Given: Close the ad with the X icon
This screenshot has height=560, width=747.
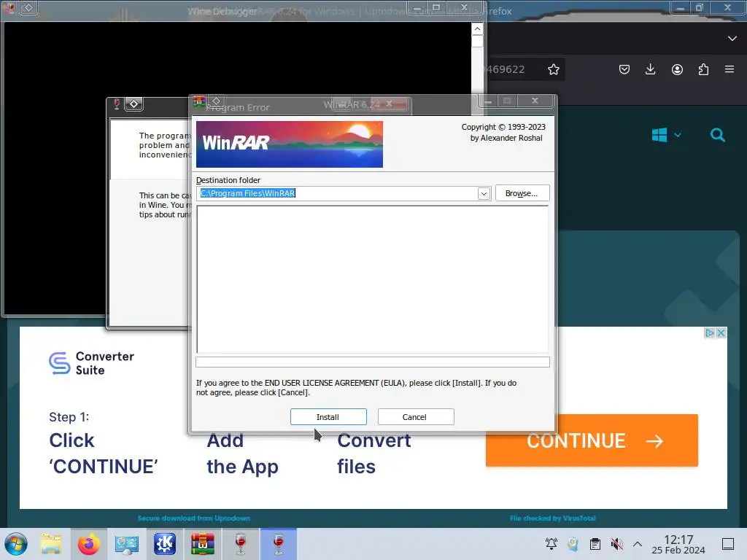Looking at the screenshot, I should click(721, 332).
